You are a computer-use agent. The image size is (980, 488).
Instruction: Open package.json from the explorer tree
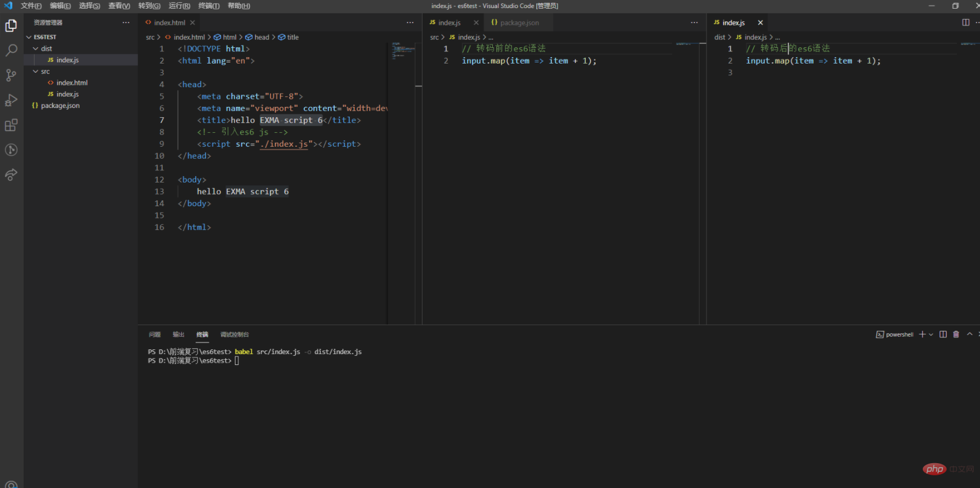(60, 106)
